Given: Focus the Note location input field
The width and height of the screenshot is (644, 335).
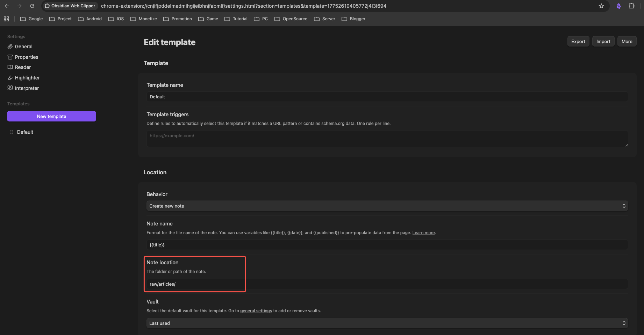Looking at the screenshot, I should click(x=387, y=284).
